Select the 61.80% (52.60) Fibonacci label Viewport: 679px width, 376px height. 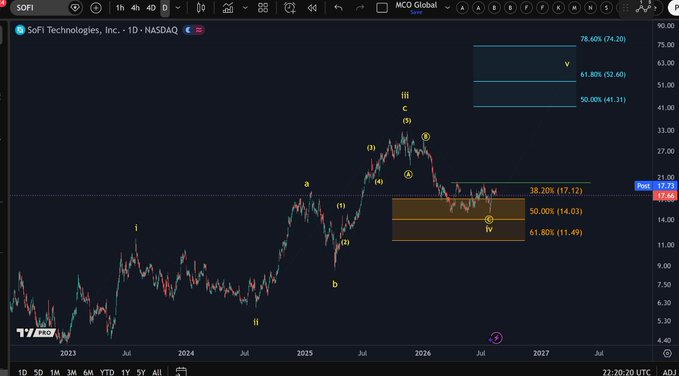coord(603,75)
